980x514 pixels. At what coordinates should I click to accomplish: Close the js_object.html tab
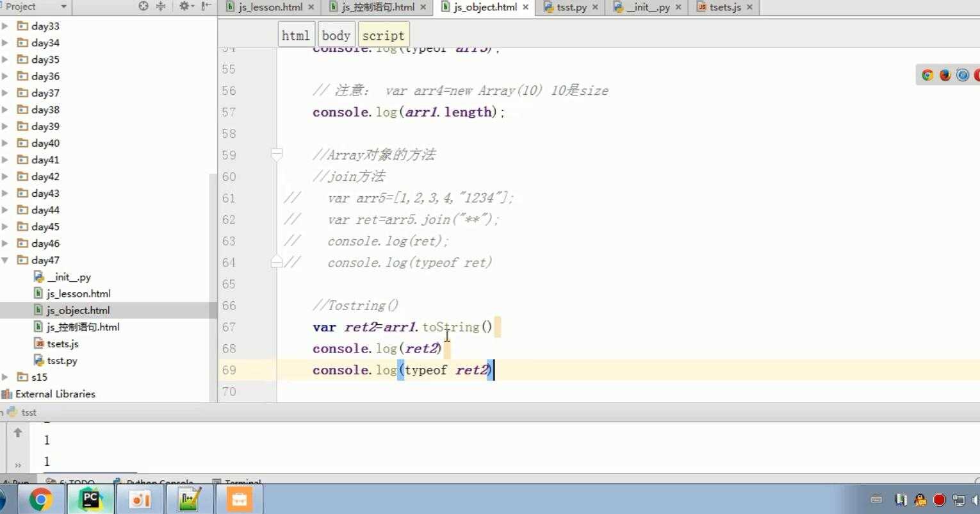pos(525,7)
